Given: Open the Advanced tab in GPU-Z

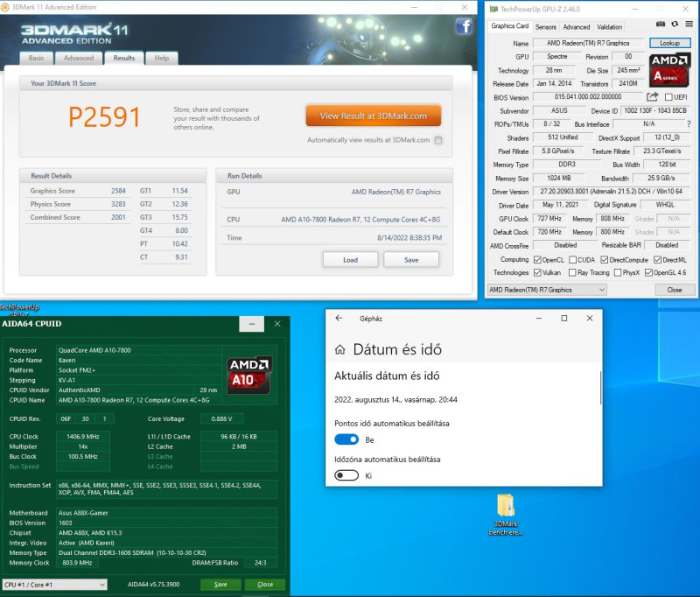Looking at the screenshot, I should coord(577,27).
